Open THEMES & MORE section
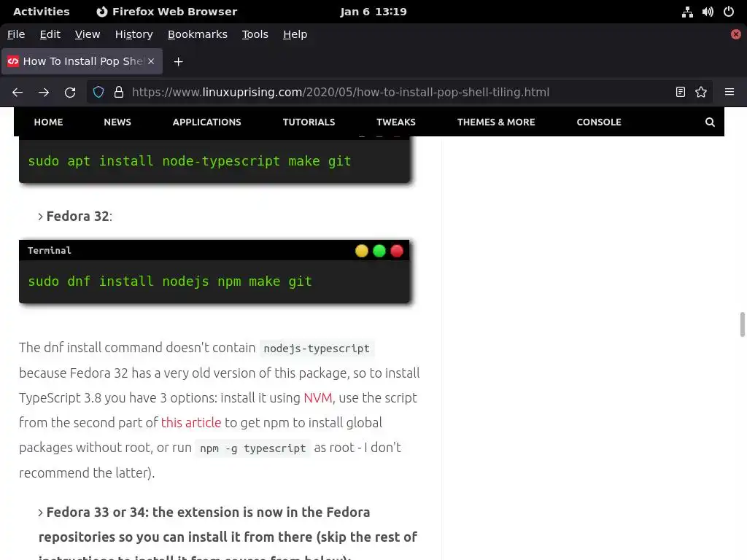 pyautogui.click(x=496, y=122)
